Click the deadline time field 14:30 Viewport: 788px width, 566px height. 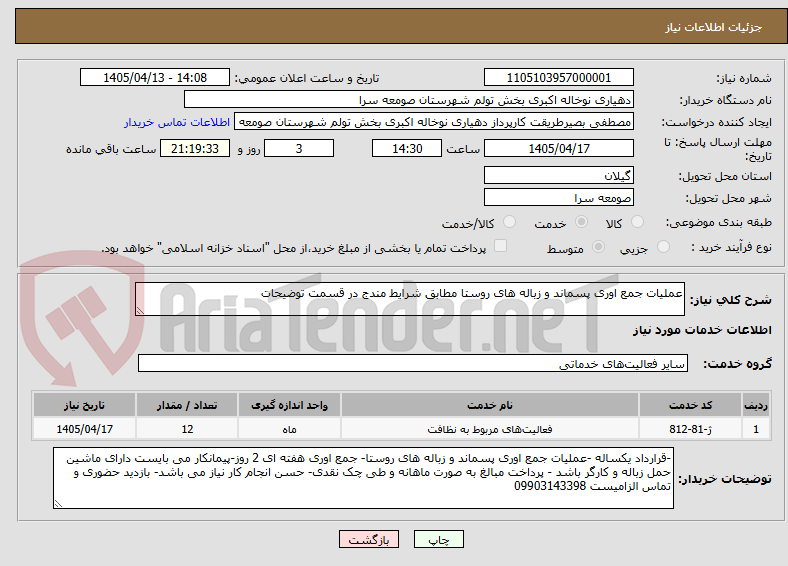click(x=407, y=148)
